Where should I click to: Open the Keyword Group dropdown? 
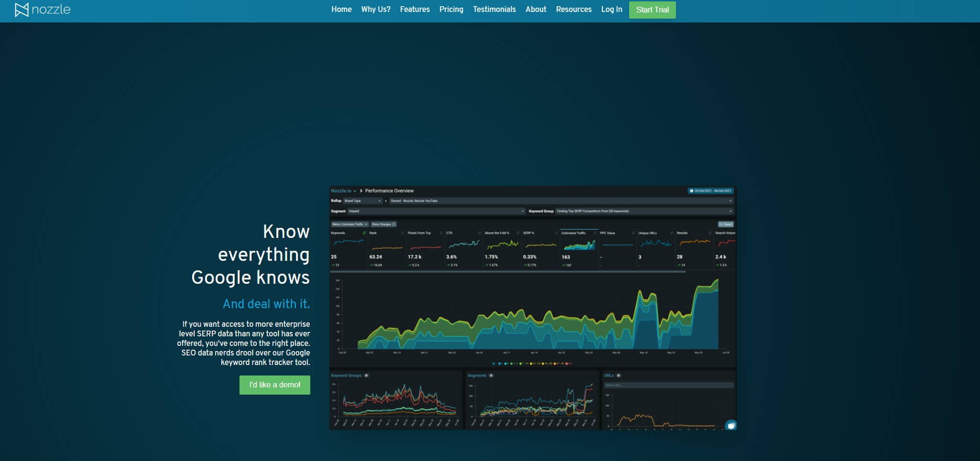point(644,211)
